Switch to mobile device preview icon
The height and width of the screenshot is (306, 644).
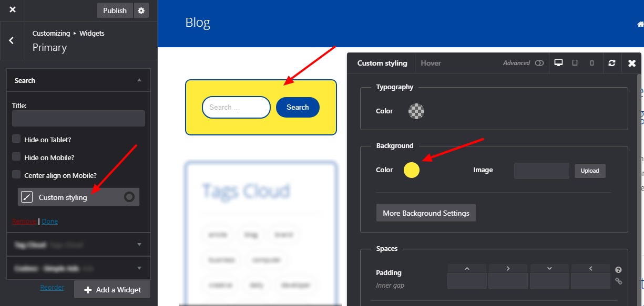click(591, 63)
